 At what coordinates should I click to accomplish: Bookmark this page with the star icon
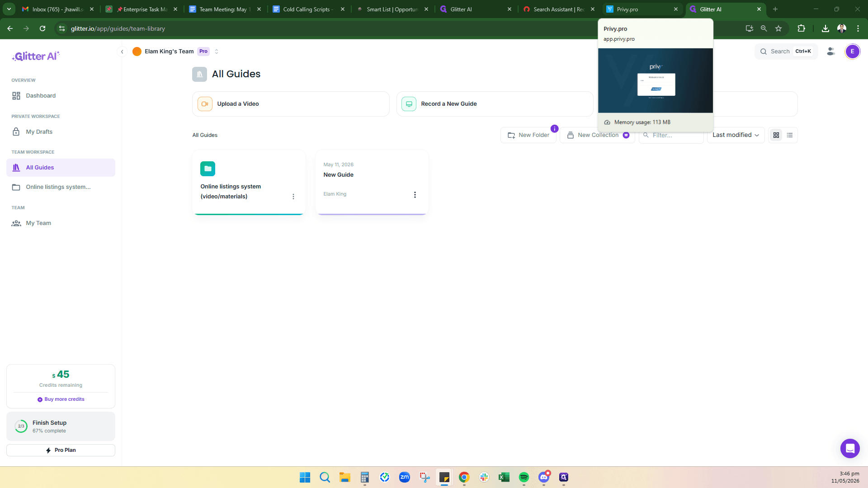coord(778,28)
